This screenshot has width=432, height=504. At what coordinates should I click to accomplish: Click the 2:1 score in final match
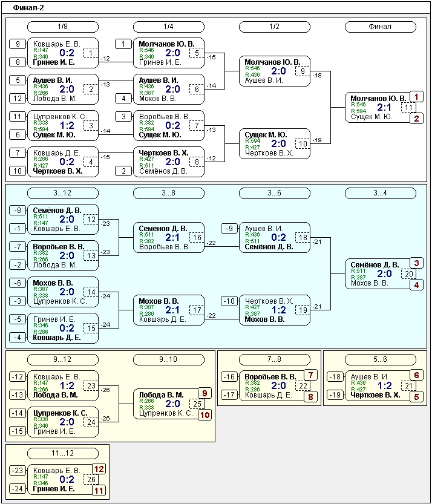pos(384,107)
